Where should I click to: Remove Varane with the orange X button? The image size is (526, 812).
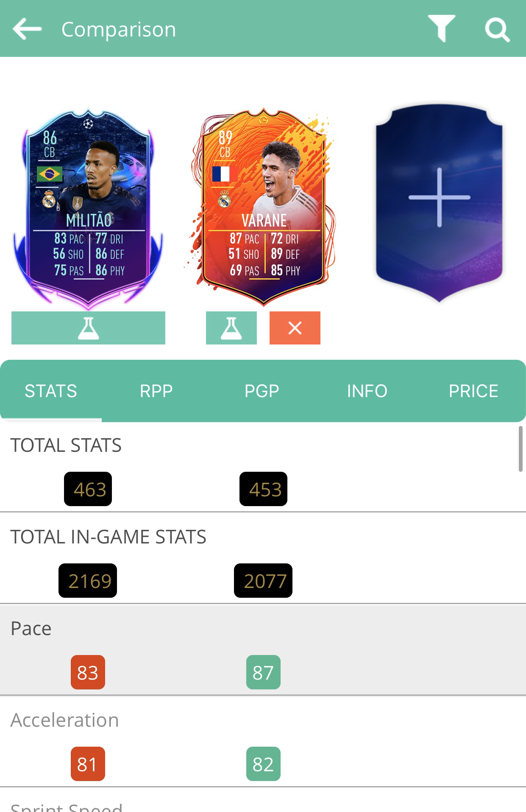point(295,328)
